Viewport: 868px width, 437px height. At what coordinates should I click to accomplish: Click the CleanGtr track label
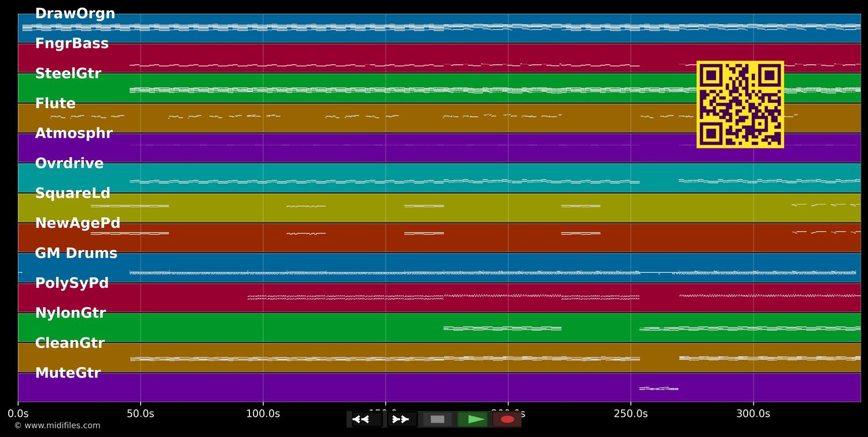69,343
